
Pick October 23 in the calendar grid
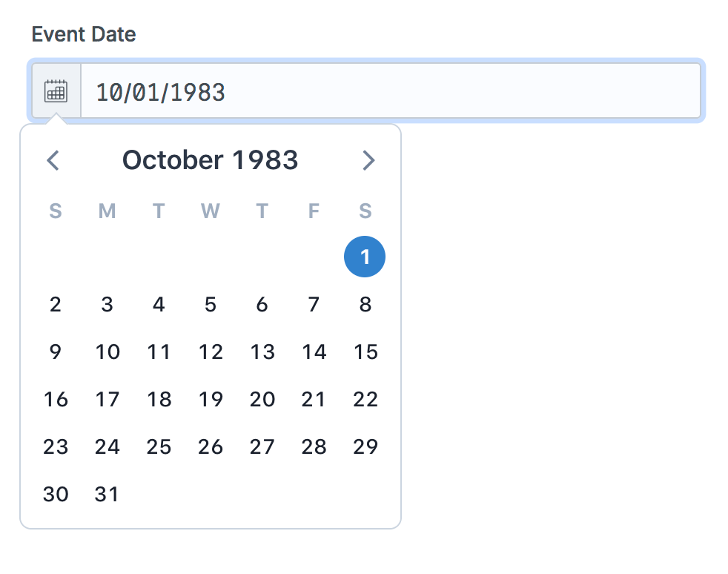pyautogui.click(x=56, y=446)
